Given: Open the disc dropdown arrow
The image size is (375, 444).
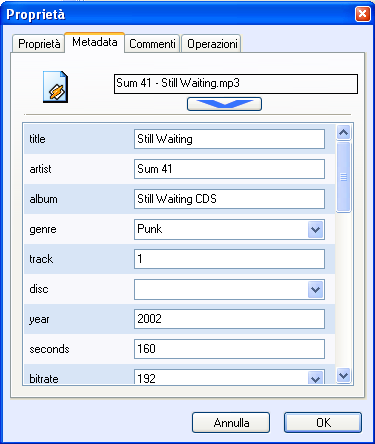Looking at the screenshot, I should pos(315,289).
